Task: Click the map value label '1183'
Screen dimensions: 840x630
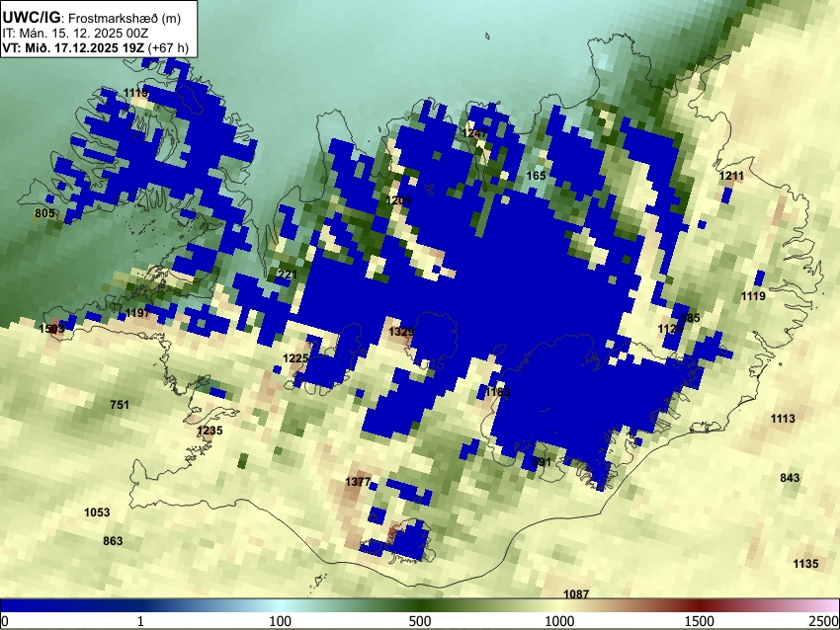Action: tap(498, 392)
